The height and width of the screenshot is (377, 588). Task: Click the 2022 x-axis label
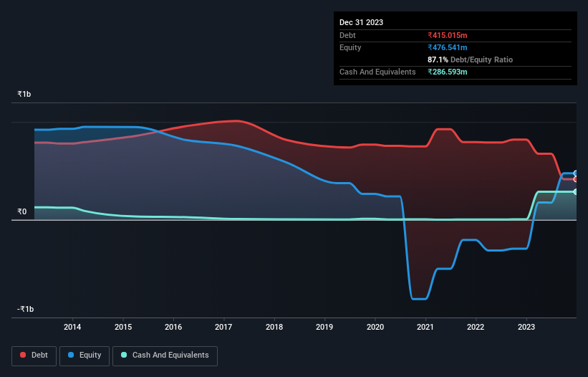[476, 327]
